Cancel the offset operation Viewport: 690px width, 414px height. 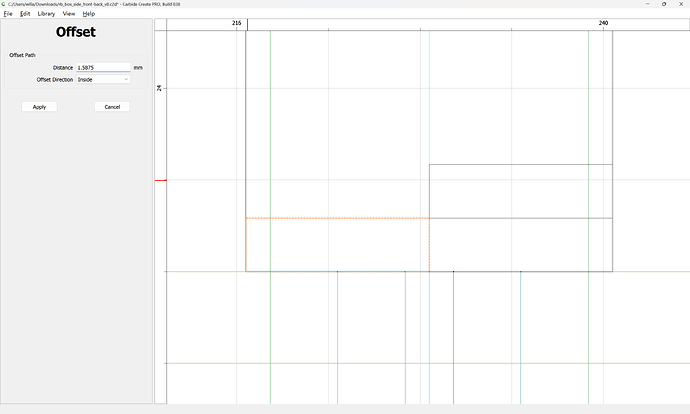(112, 107)
